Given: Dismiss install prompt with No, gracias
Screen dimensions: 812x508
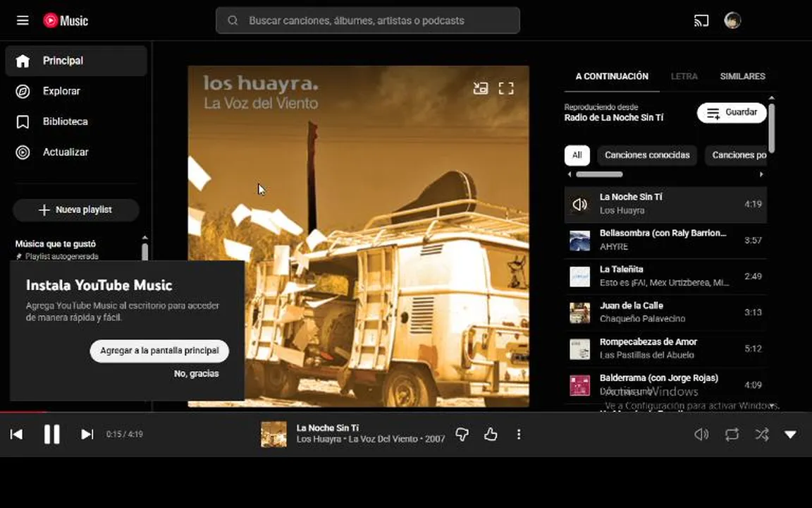Looking at the screenshot, I should (196, 374).
